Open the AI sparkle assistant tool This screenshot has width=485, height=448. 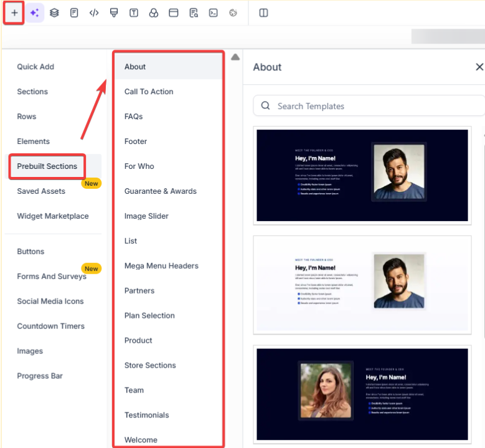[x=34, y=13]
